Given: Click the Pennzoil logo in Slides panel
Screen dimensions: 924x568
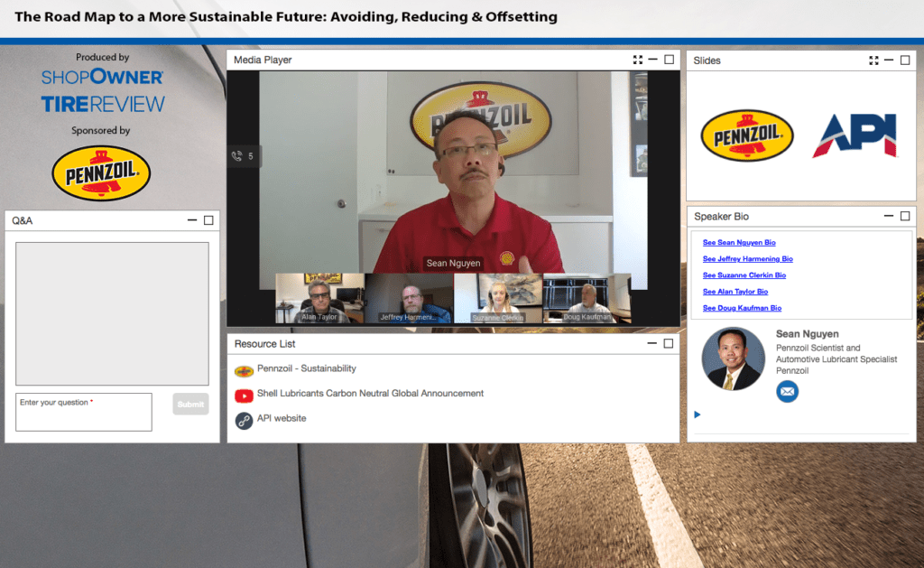Looking at the screenshot, I should click(747, 135).
